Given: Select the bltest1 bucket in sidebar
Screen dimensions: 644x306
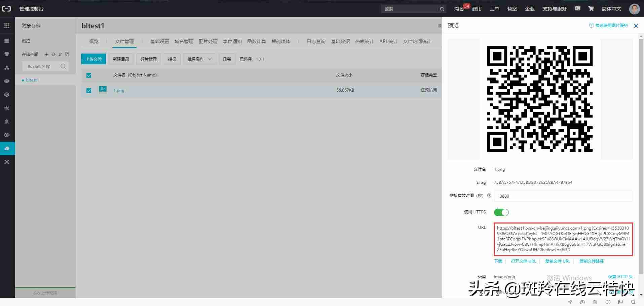Looking at the screenshot, I should (x=32, y=80).
